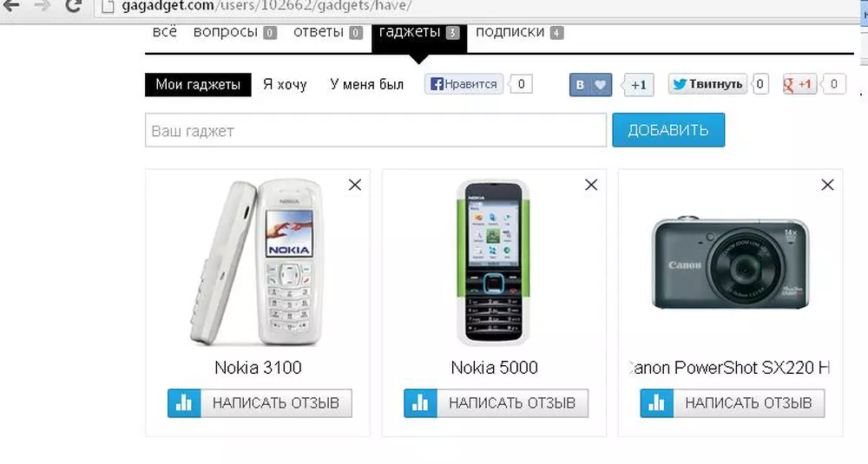Click the Facebook Нравится like button

click(464, 84)
